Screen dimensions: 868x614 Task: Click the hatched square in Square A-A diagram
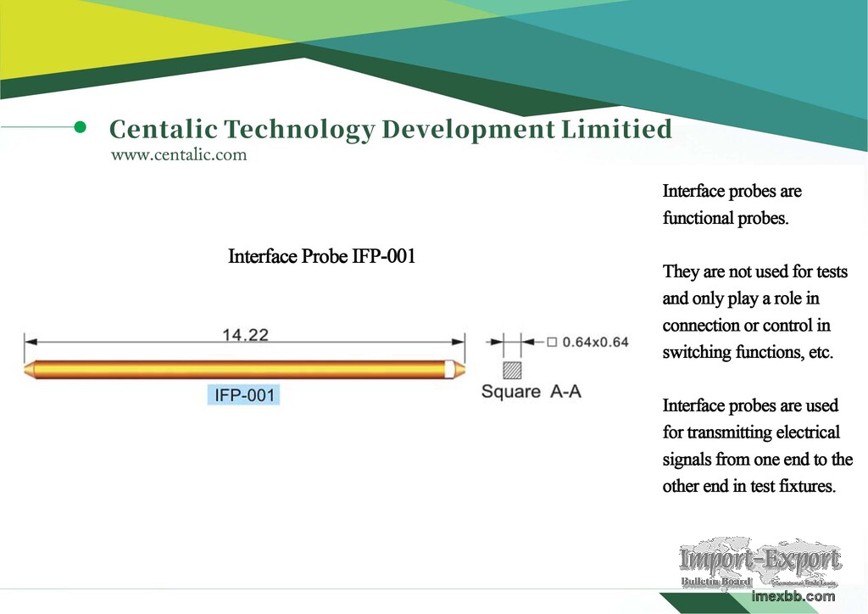pyautogui.click(x=512, y=371)
